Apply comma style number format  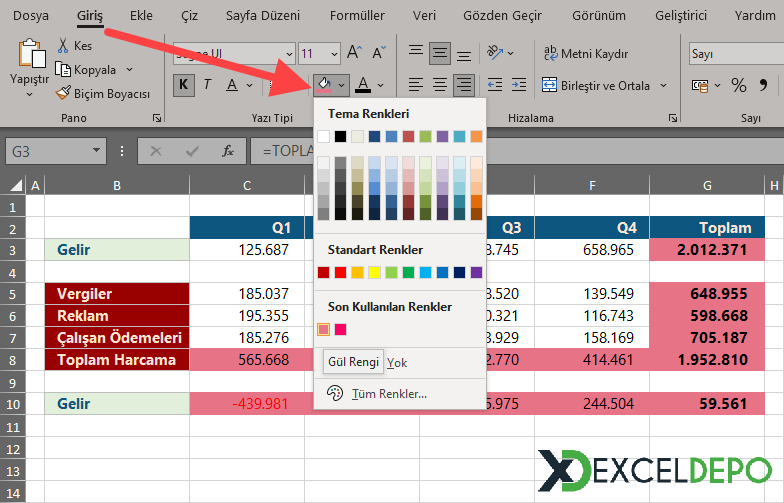[x=763, y=86]
